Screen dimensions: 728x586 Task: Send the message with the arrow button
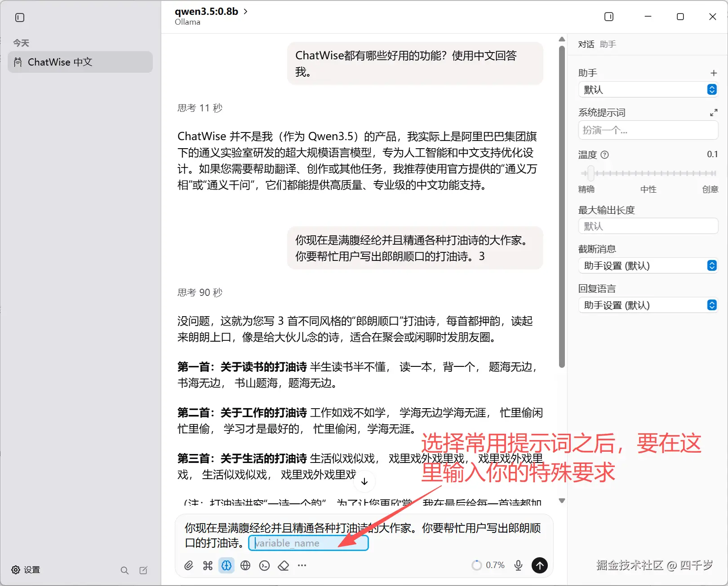pyautogui.click(x=539, y=565)
